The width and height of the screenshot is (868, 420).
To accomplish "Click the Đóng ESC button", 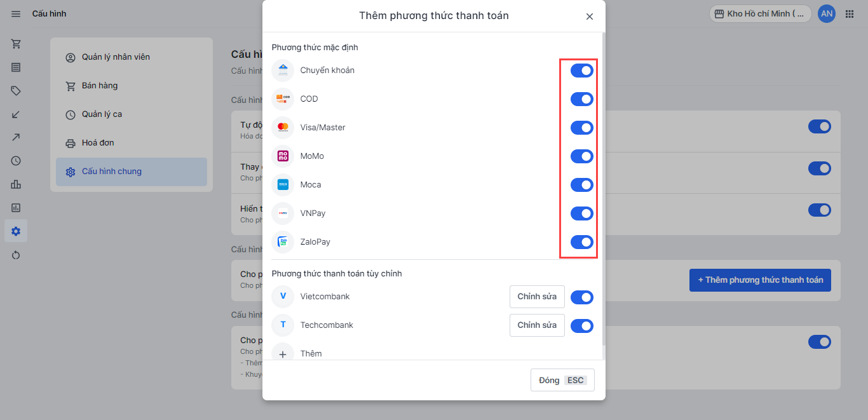I will click(x=562, y=380).
